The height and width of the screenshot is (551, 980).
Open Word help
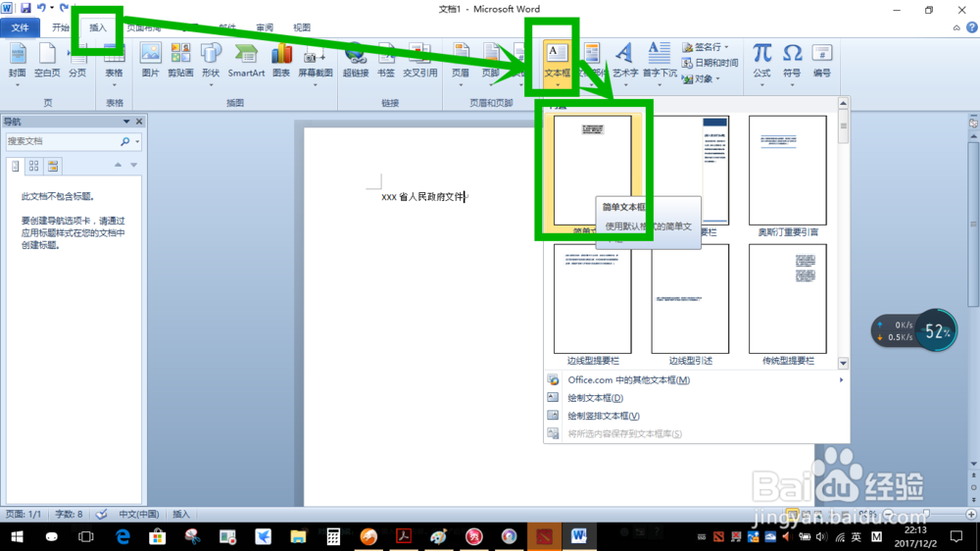pos(972,27)
